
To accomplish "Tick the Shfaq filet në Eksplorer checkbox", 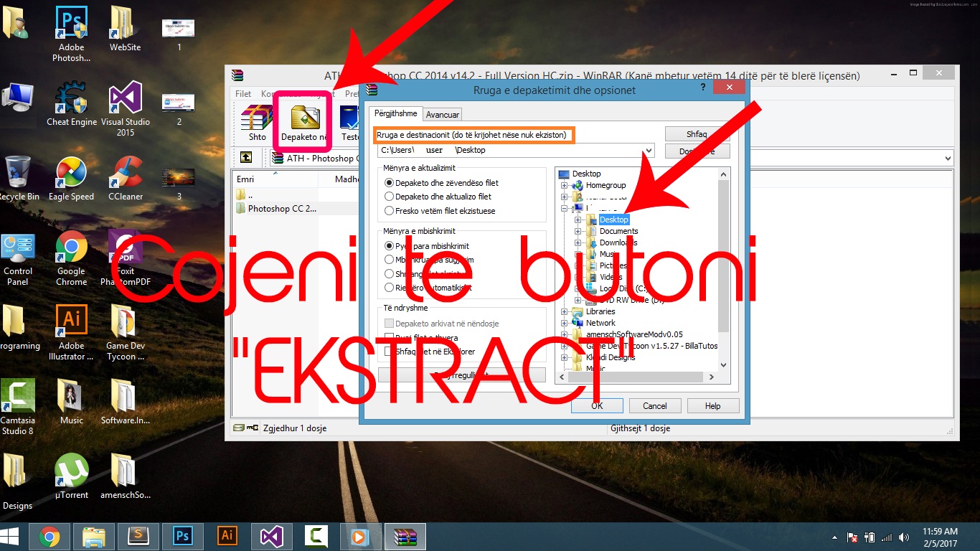I will 389,352.
